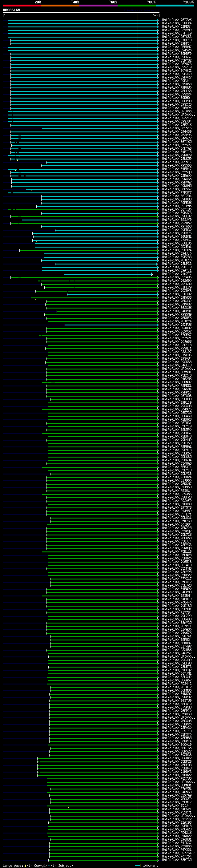Select hit UniRef100_Q1A7T7
This screenshot has height=868, width=197.
(x=176, y=274)
